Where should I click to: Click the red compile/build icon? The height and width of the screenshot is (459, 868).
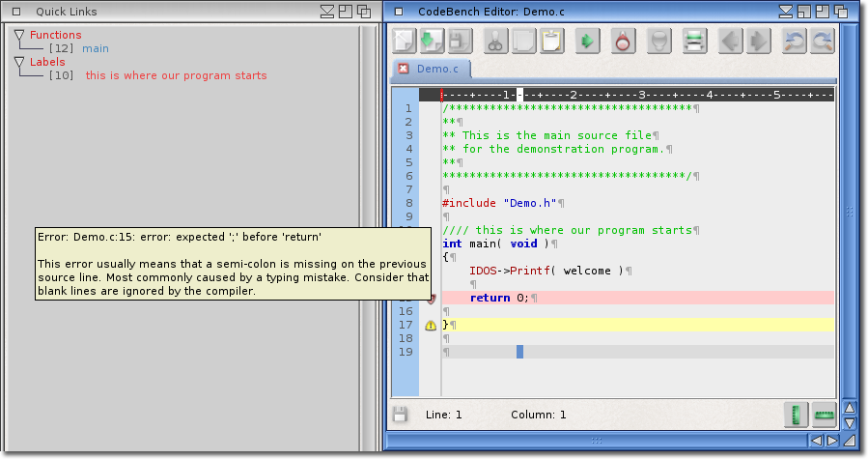click(x=623, y=41)
